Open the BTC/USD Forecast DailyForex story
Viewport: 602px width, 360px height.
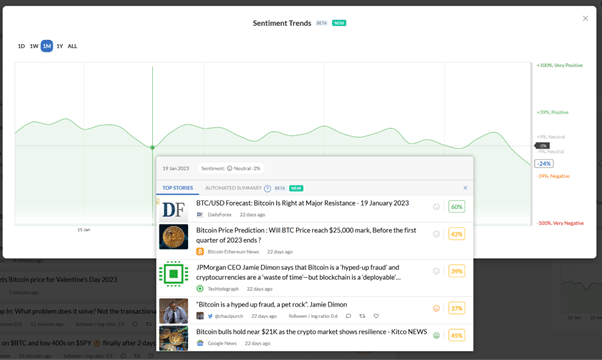pos(302,203)
